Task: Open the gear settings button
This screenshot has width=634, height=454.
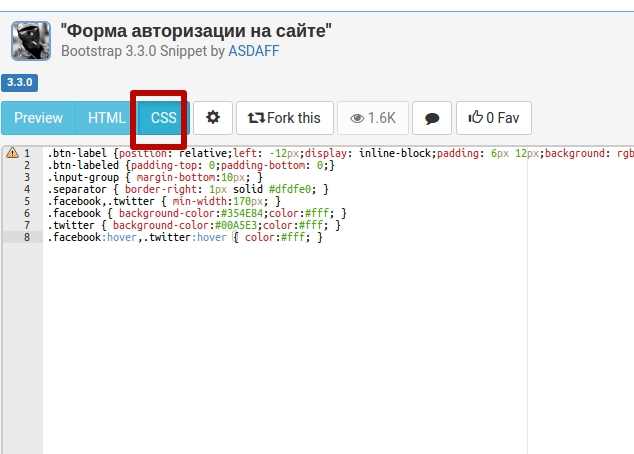Action: click(213, 118)
